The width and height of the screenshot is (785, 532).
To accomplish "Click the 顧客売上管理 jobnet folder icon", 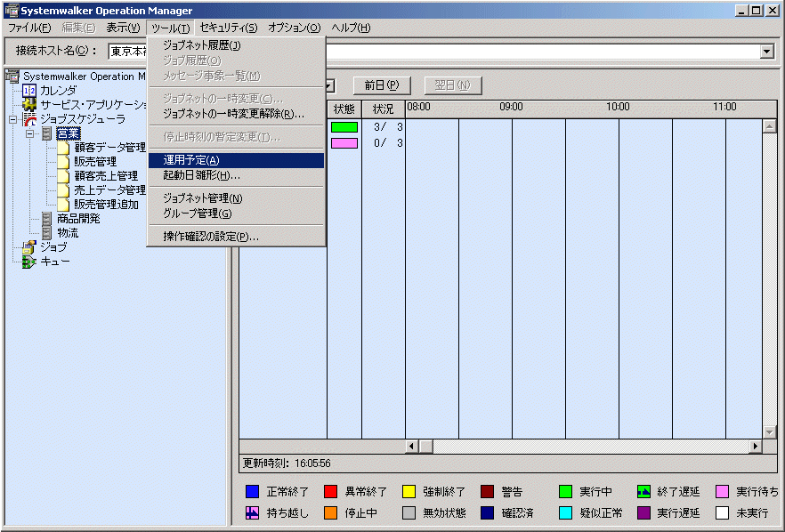I will point(63,175).
